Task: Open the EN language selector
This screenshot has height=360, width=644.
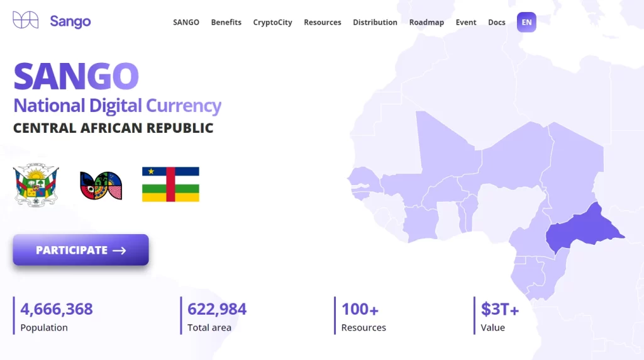Action: [526, 22]
